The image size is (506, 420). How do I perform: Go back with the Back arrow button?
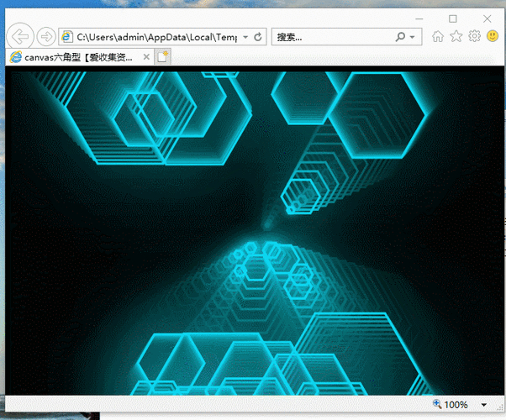coord(20,36)
